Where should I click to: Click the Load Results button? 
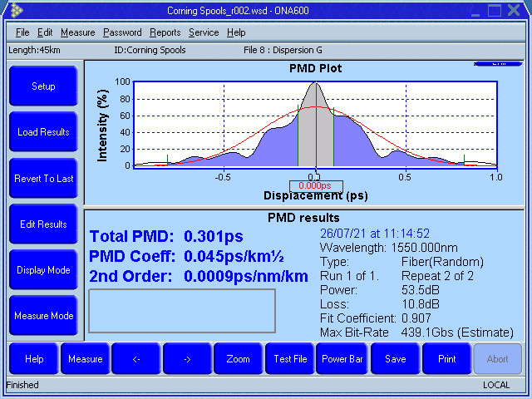coord(43,132)
